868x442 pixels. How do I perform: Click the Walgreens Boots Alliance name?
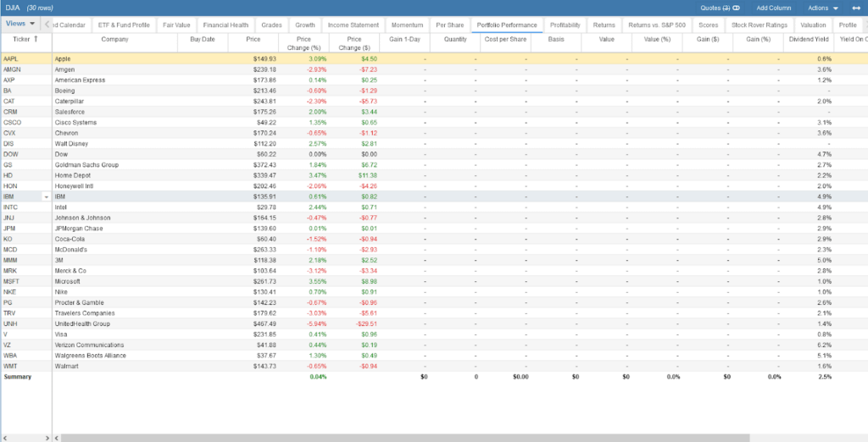point(90,356)
